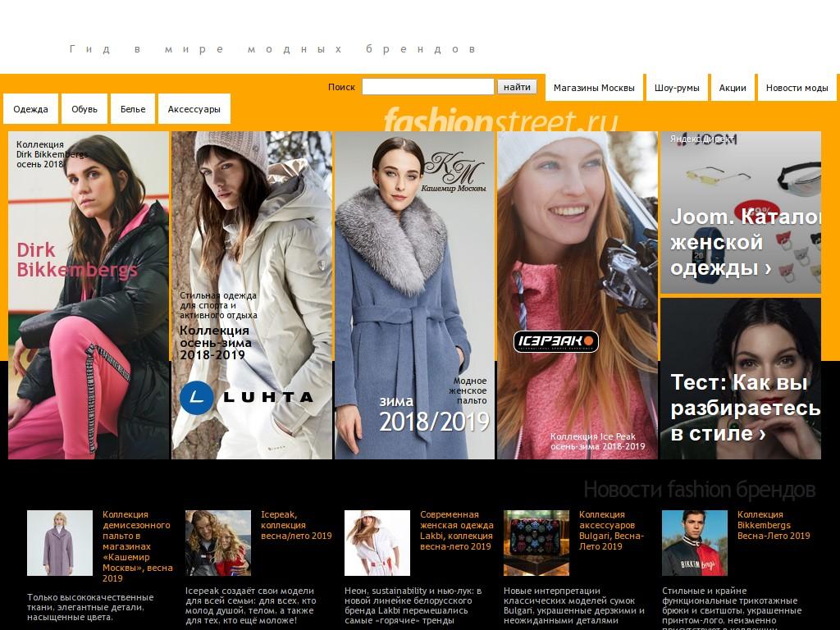Click the Коллекция Ice Peak осень-зима caption
This screenshot has width=840, height=630.
(x=597, y=441)
